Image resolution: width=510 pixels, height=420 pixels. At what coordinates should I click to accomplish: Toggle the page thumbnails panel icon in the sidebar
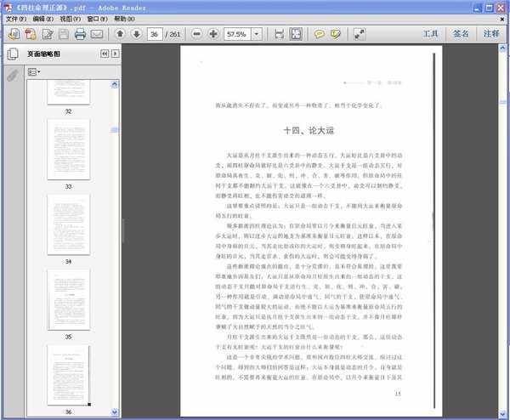pos(13,54)
